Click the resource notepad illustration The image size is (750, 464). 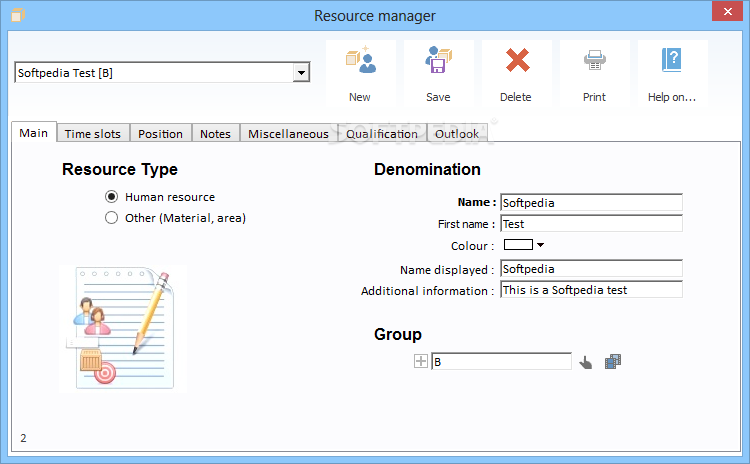pyautogui.click(x=123, y=329)
